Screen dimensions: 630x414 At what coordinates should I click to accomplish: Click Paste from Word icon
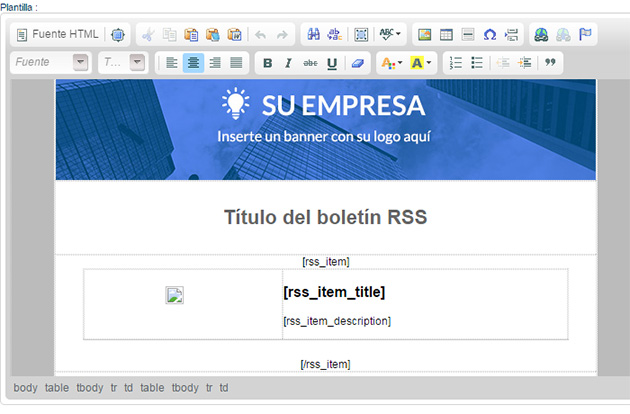pos(234,35)
